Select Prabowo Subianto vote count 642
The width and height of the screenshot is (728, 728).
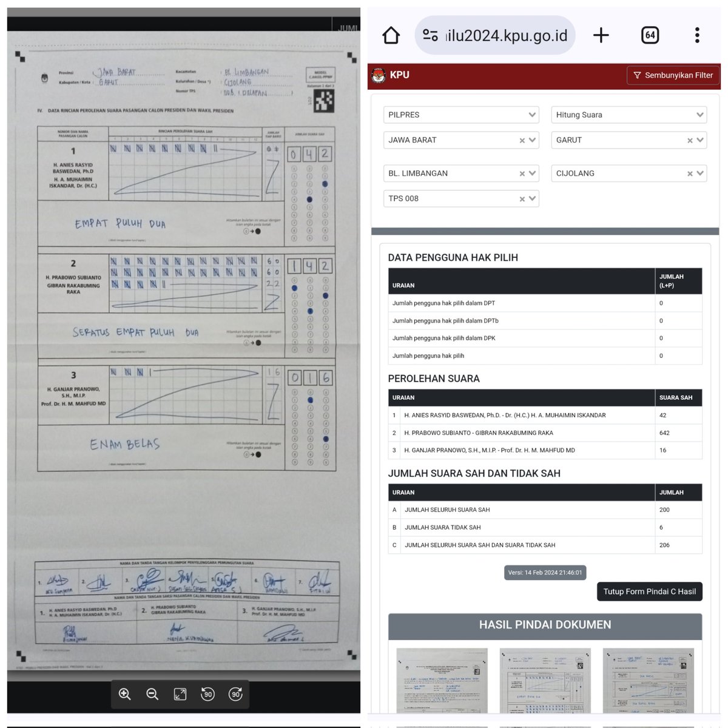pos(664,433)
